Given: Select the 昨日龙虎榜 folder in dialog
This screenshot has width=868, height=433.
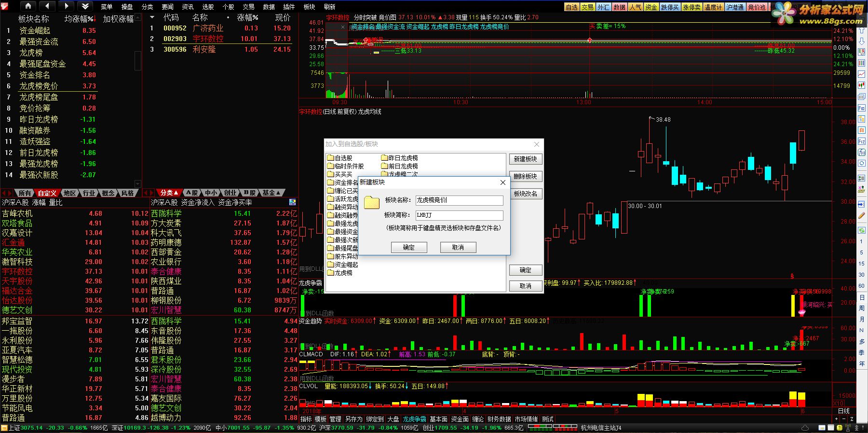Looking at the screenshot, I should [x=399, y=158].
